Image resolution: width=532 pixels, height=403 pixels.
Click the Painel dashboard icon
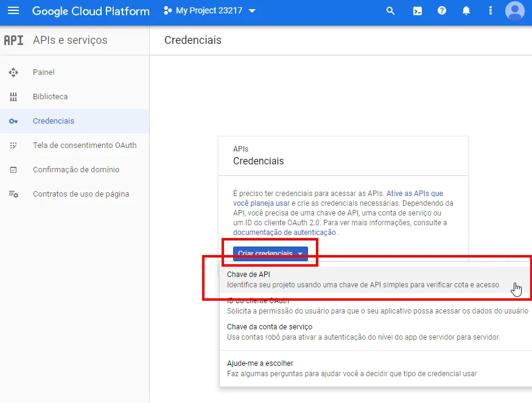tap(13, 72)
